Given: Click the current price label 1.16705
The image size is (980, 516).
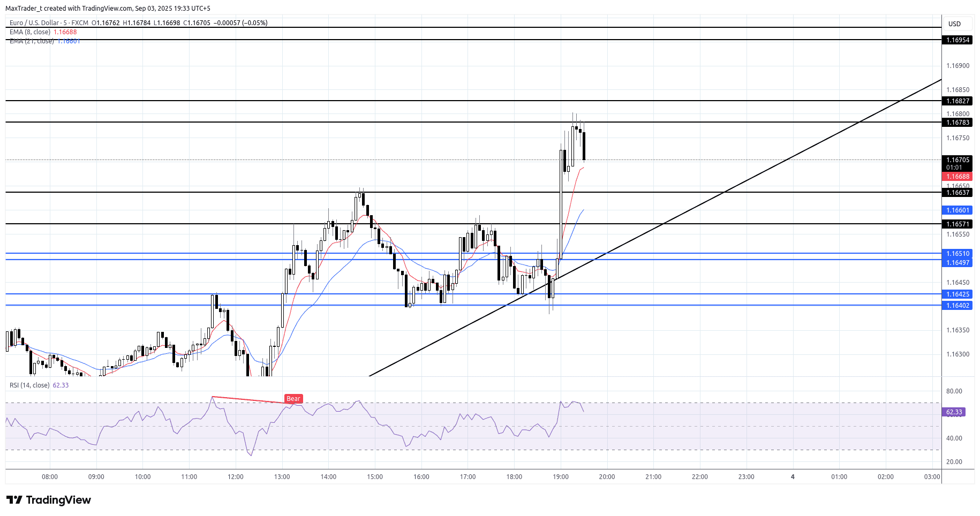Looking at the screenshot, I should point(957,160).
